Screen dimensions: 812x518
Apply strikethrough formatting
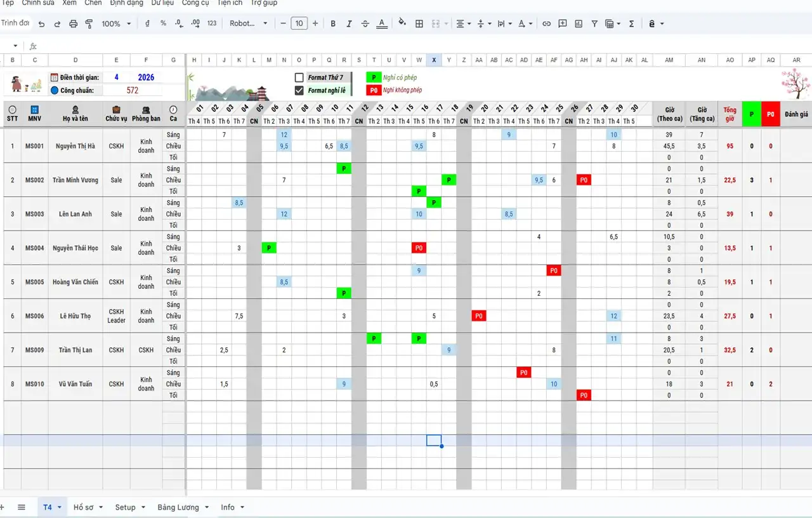click(x=365, y=24)
